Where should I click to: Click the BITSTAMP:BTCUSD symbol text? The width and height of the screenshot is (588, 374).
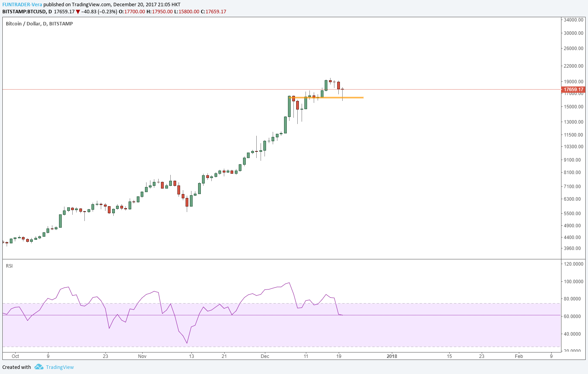pyautogui.click(x=25, y=12)
